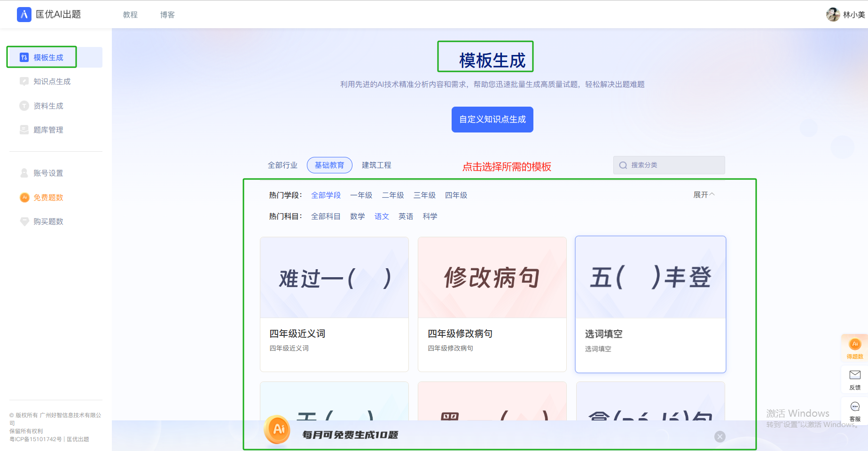
Task: Click the 免费题数 orange AI icon
Action: click(24, 197)
